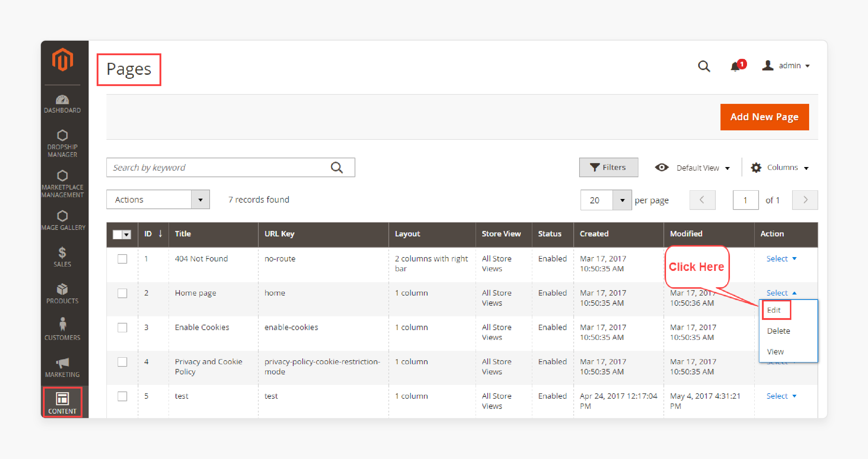The image size is (868, 459).
Task: Click the current page number field
Action: (x=746, y=200)
